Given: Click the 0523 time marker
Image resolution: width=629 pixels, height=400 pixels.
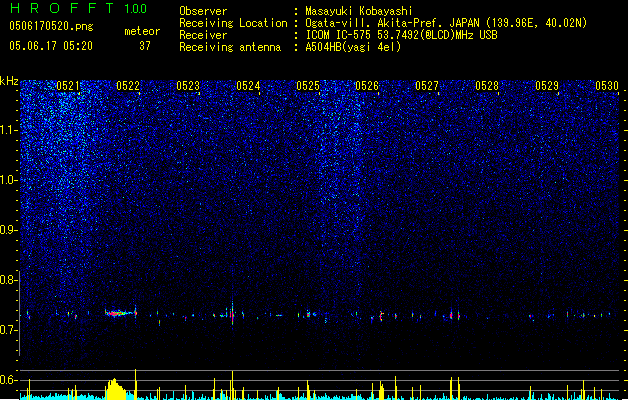Looking at the screenshot, I should click(188, 86).
